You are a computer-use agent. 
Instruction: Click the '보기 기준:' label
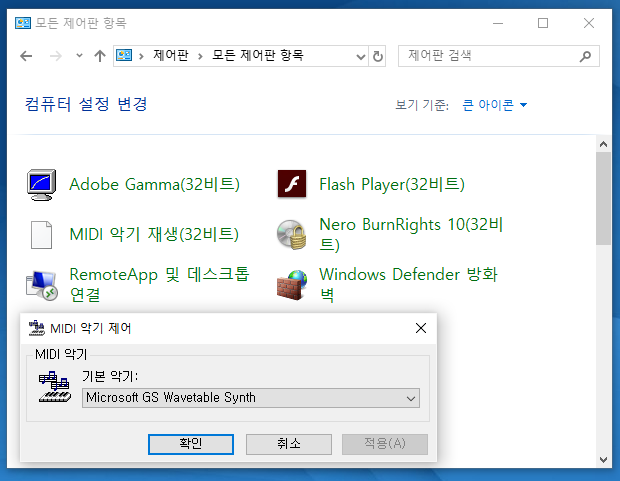pos(422,105)
